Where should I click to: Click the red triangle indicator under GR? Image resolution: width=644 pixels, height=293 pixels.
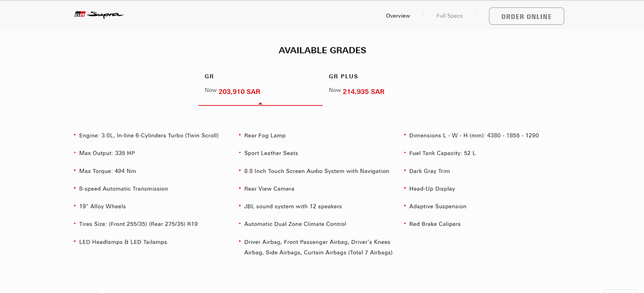(x=260, y=103)
